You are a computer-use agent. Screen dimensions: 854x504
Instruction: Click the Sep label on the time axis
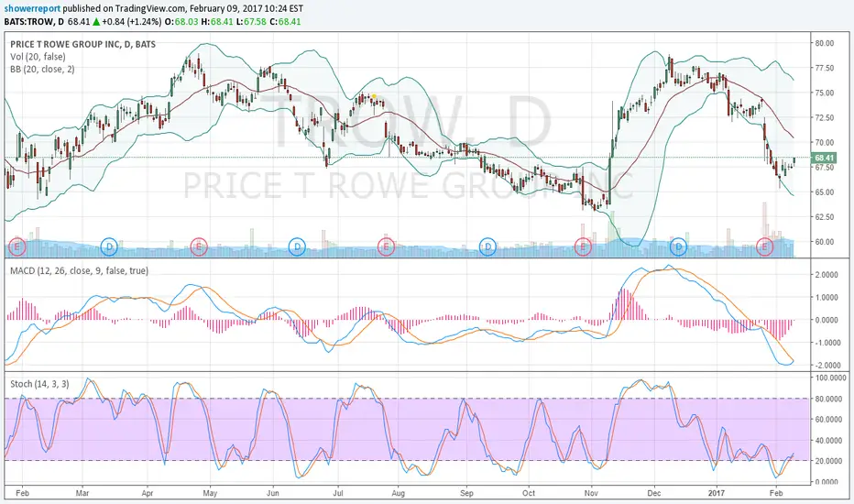(466, 493)
